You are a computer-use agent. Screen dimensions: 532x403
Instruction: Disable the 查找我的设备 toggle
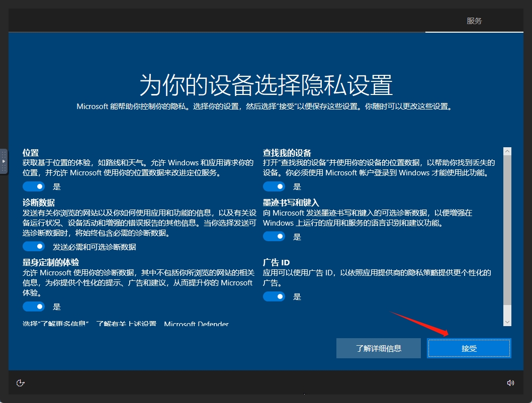pos(274,186)
